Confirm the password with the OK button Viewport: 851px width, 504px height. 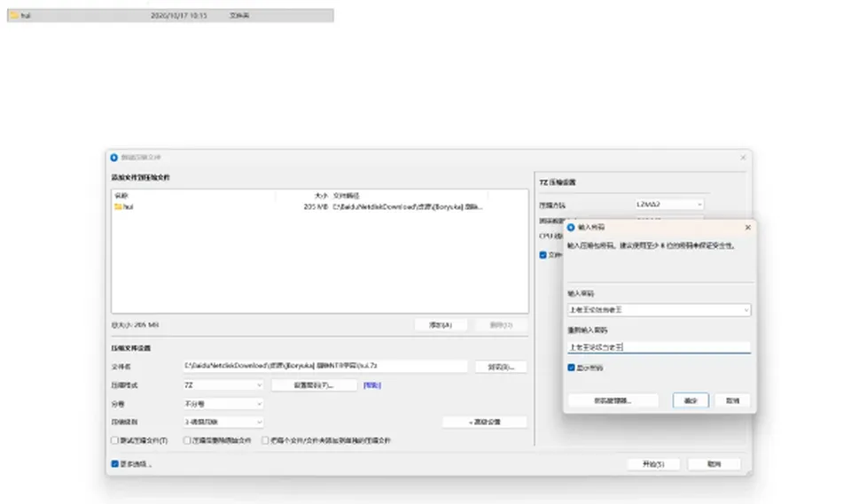(691, 401)
